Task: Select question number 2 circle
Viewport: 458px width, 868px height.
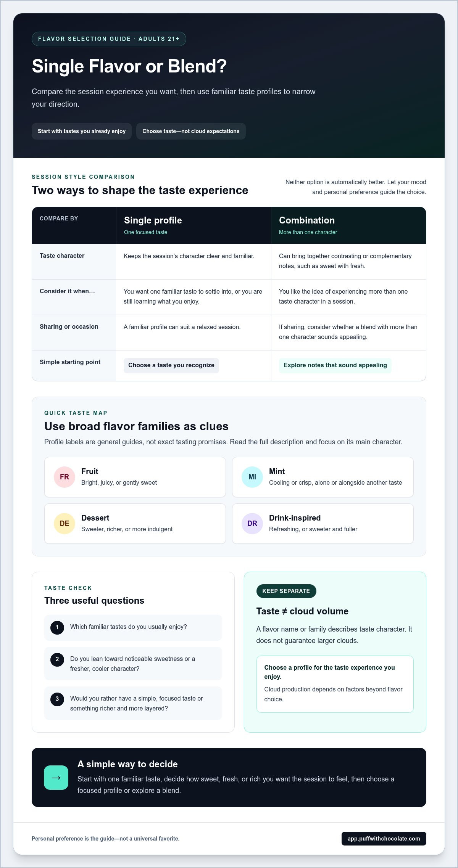Action: 57,659
